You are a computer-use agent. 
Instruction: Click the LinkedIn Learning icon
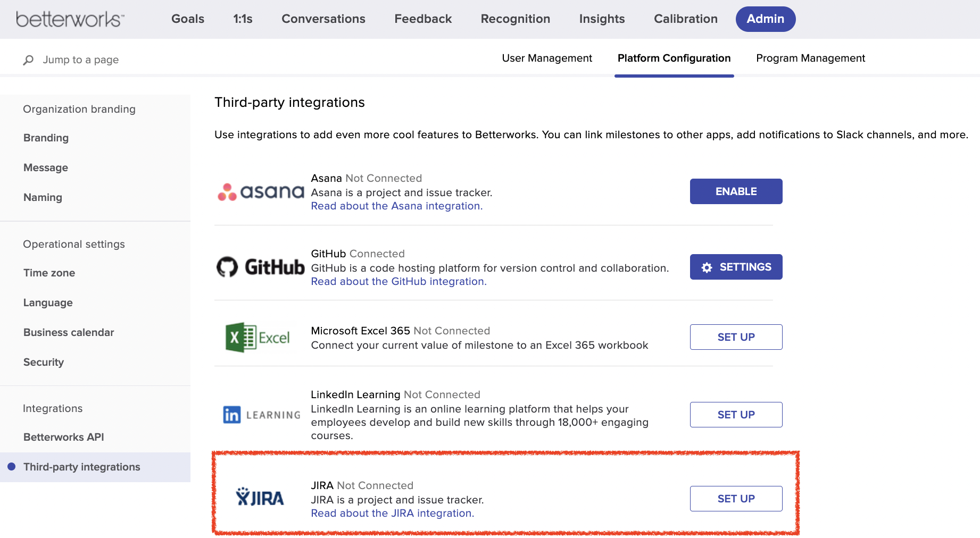(x=261, y=415)
